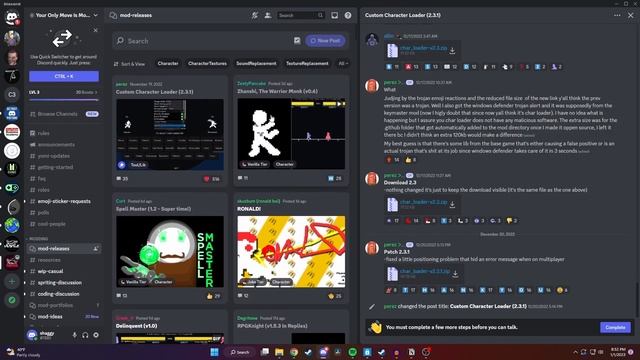This screenshot has height=360, width=640.
Task: Click the server boost level progress bar
Action: pos(64,99)
